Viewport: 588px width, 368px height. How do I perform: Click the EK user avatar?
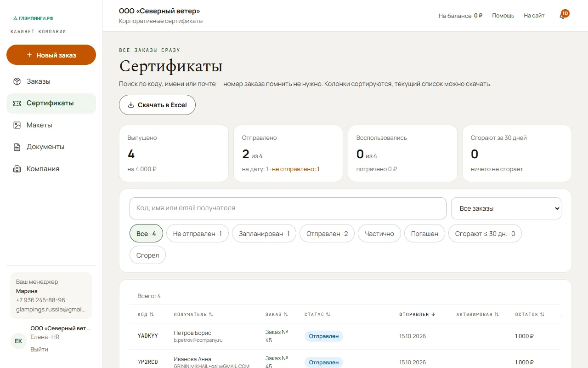coord(18,341)
